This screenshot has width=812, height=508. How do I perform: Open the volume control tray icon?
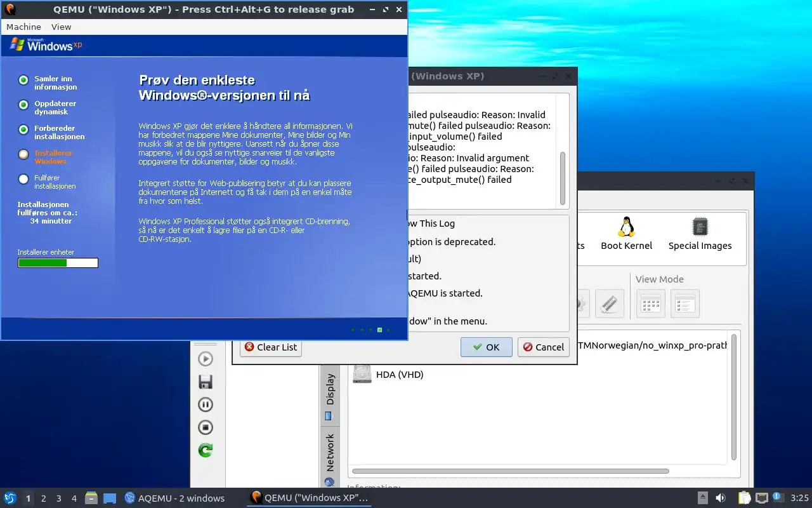pos(721,498)
